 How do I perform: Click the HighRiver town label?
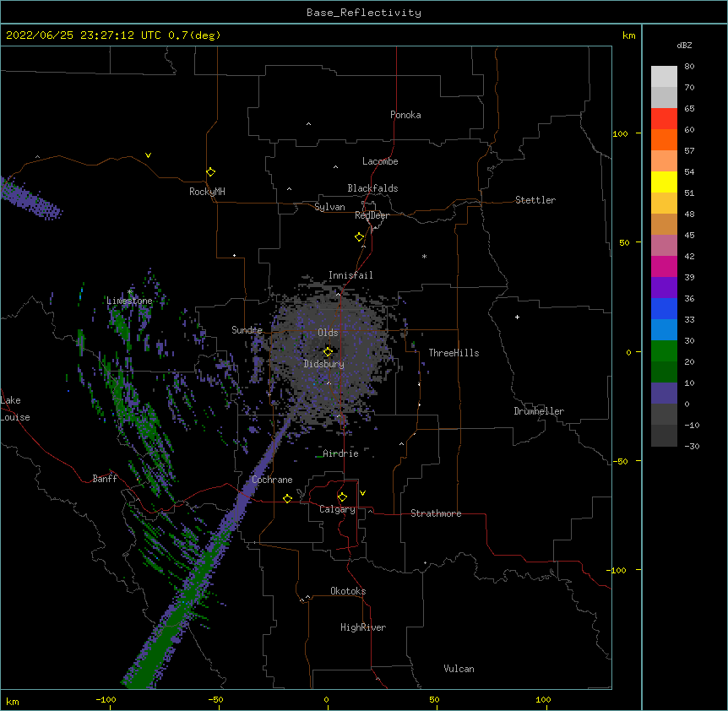click(363, 627)
